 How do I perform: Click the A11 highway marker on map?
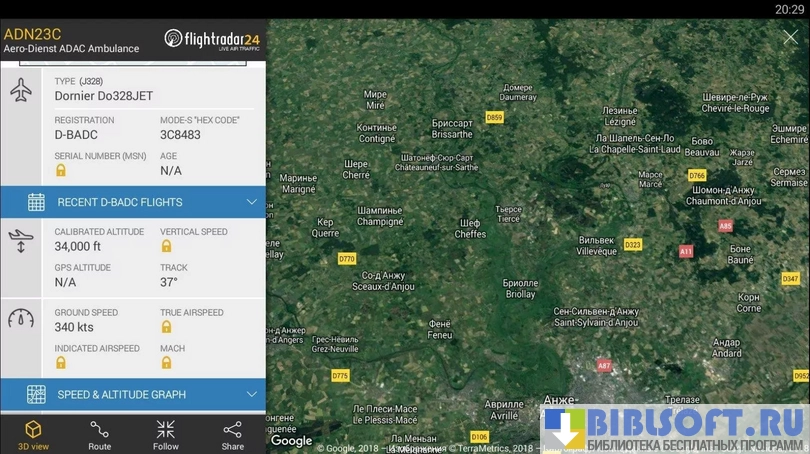pyautogui.click(x=686, y=252)
